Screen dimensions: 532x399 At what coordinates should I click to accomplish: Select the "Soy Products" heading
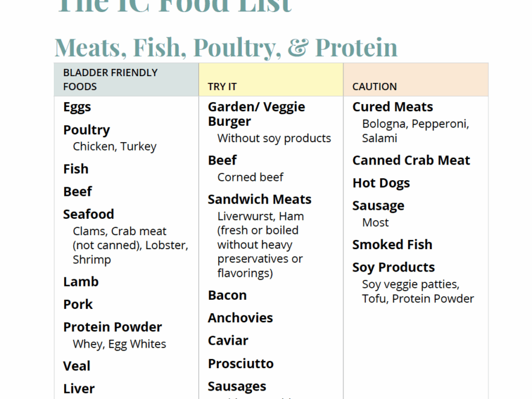394,267
